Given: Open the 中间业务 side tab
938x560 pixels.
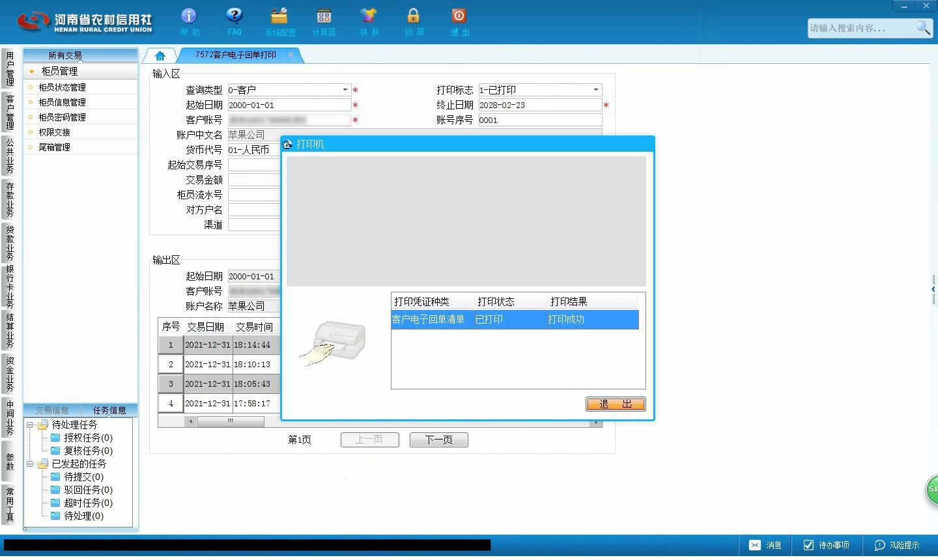Looking at the screenshot, I should coord(9,417).
